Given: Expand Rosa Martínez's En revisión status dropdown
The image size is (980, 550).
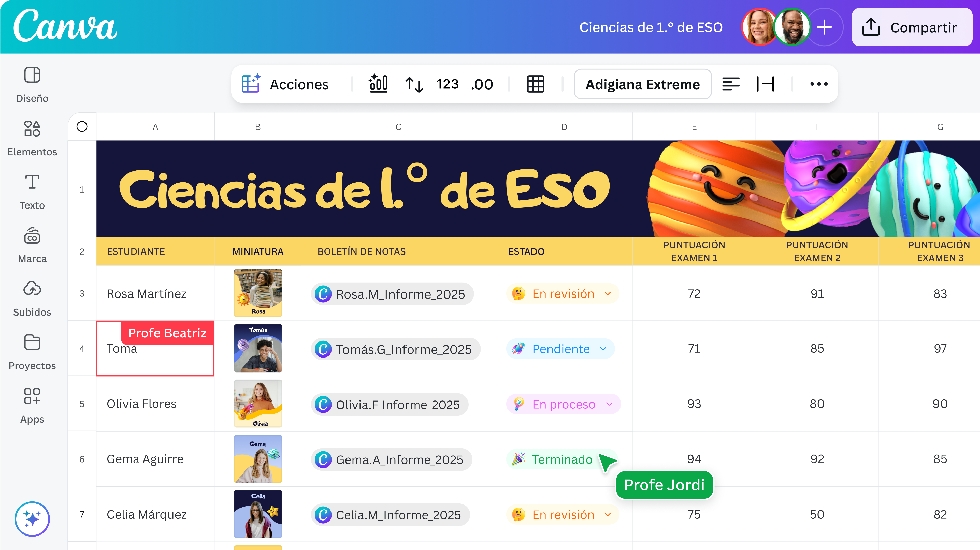Looking at the screenshot, I should click(608, 294).
